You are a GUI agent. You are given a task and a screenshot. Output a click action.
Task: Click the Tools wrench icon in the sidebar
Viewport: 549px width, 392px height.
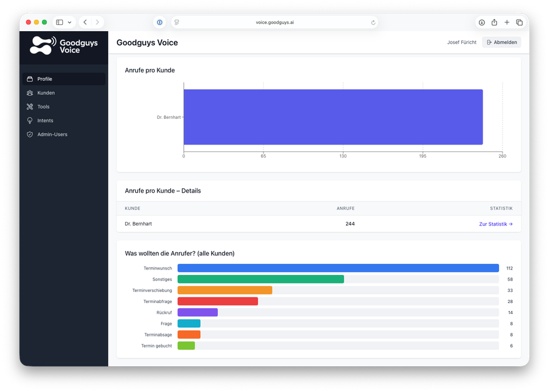[29, 106]
